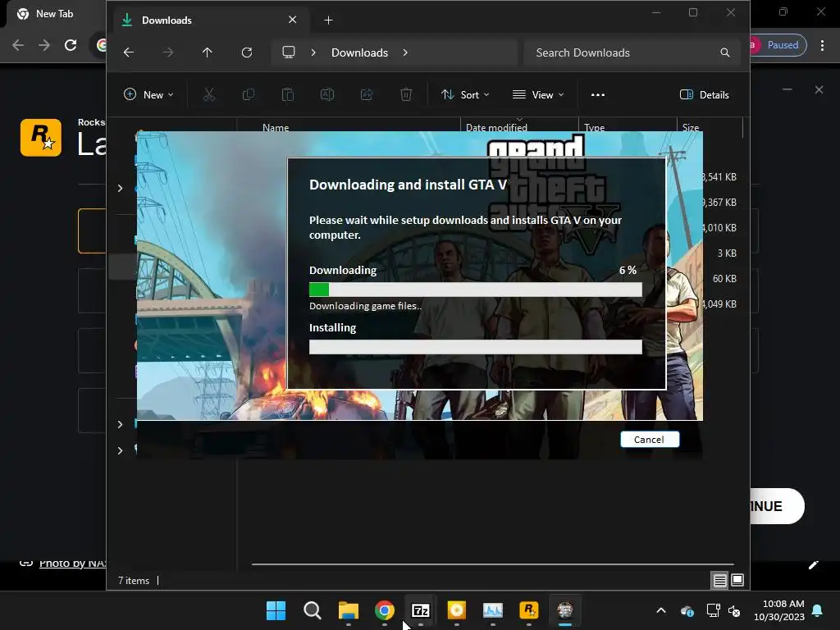840x630 pixels.
Task: Go back in Chrome window
Action: 18,45
